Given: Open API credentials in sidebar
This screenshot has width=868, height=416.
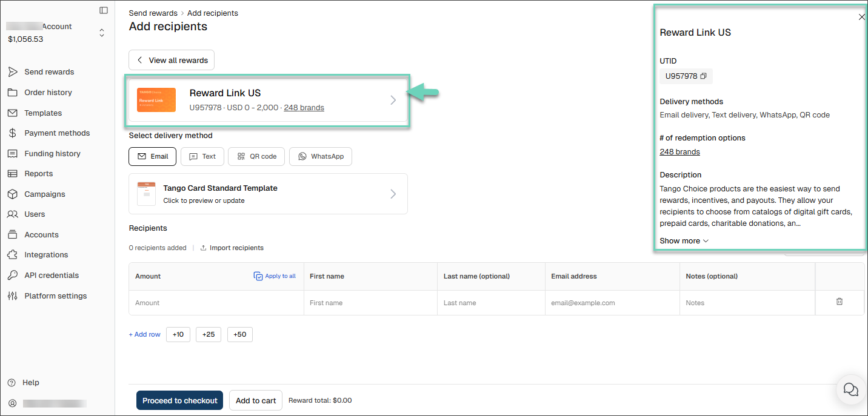Looking at the screenshot, I should coord(52,275).
